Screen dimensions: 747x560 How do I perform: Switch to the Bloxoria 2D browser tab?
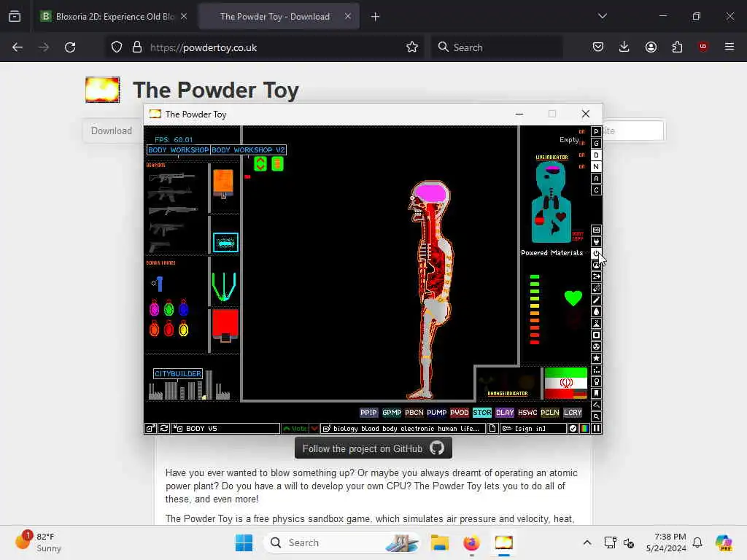(x=109, y=17)
